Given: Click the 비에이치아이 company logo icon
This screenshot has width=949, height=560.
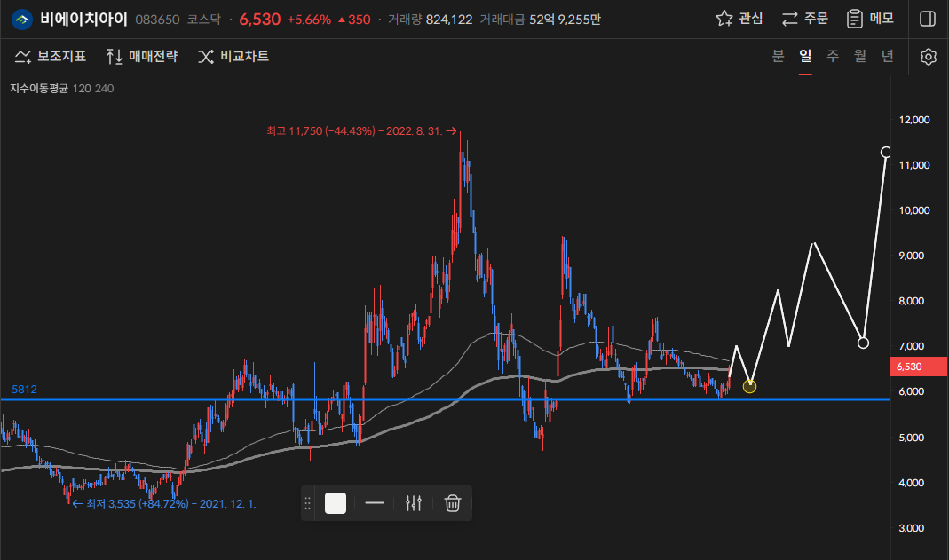Looking at the screenshot, I should pyautogui.click(x=22, y=20).
